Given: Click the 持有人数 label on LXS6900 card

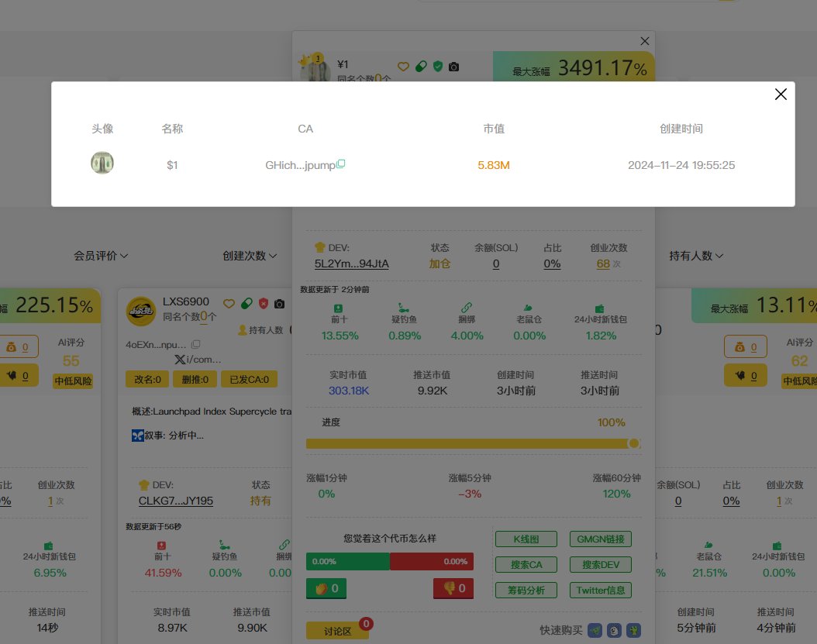Looking at the screenshot, I should (x=266, y=330).
